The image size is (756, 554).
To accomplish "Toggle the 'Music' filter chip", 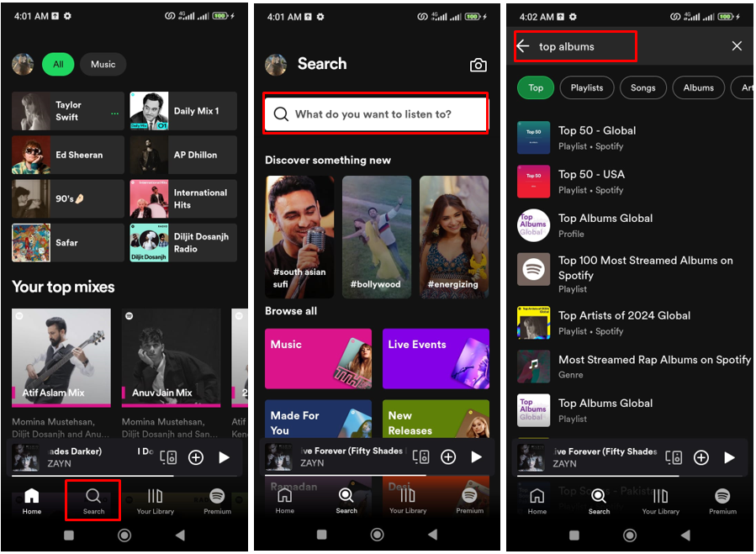I will point(103,64).
